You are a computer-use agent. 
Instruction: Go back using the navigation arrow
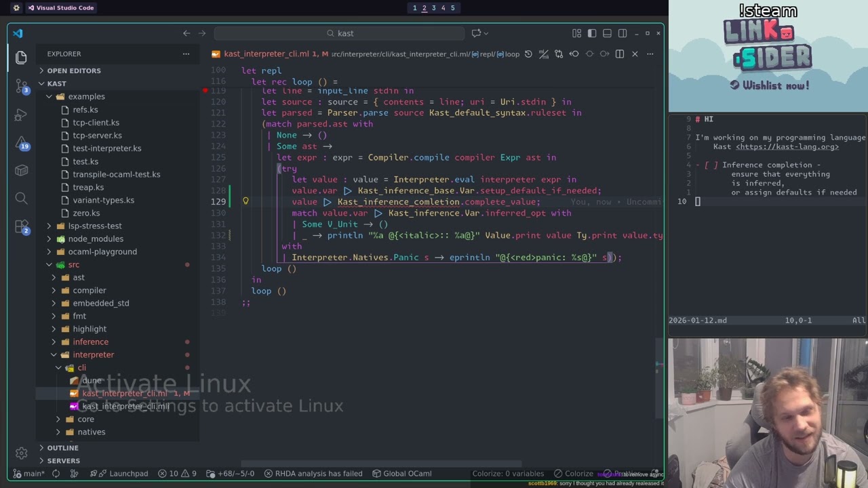[x=186, y=33]
